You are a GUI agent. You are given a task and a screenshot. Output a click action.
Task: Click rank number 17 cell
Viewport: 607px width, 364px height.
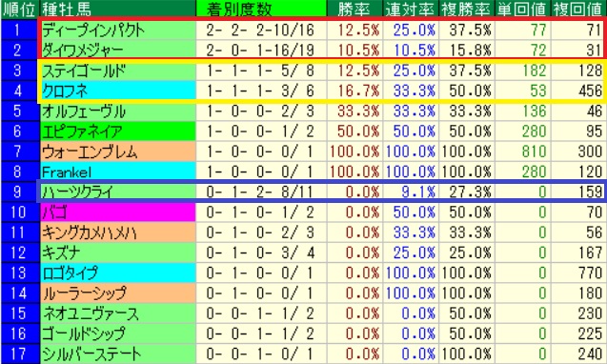click(x=20, y=354)
